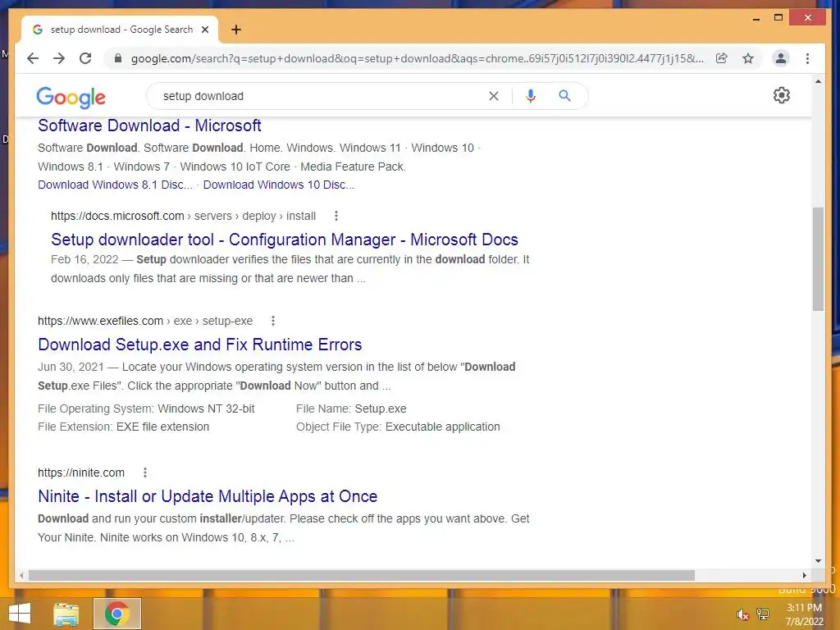Open 'Software Download - Microsoft' result
Viewport: 840px width, 630px height.
click(x=149, y=126)
